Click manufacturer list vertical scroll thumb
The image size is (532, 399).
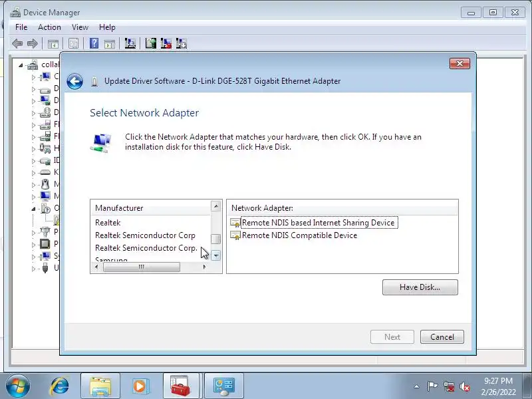215,239
